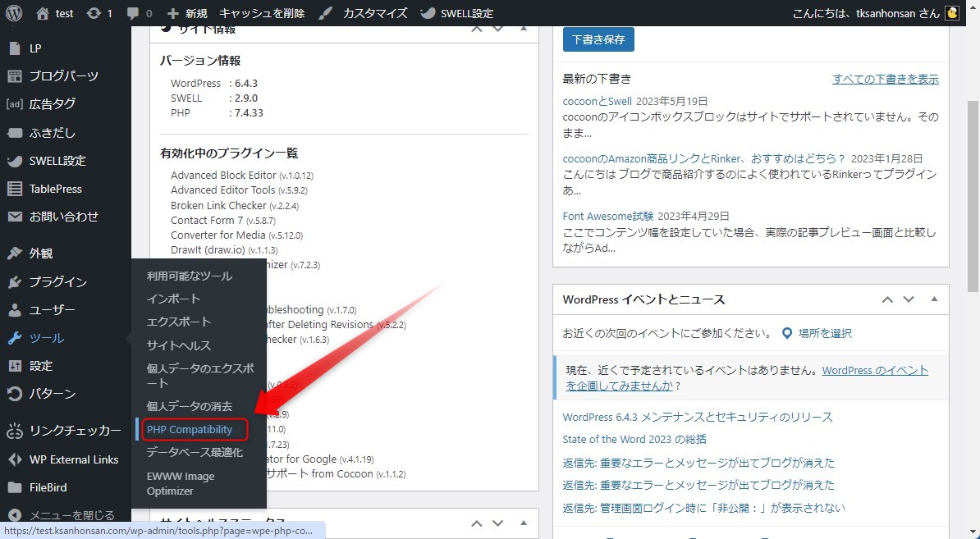Image resolution: width=980 pixels, height=539 pixels.
Task: Visit the test site home icon
Action: (x=43, y=13)
